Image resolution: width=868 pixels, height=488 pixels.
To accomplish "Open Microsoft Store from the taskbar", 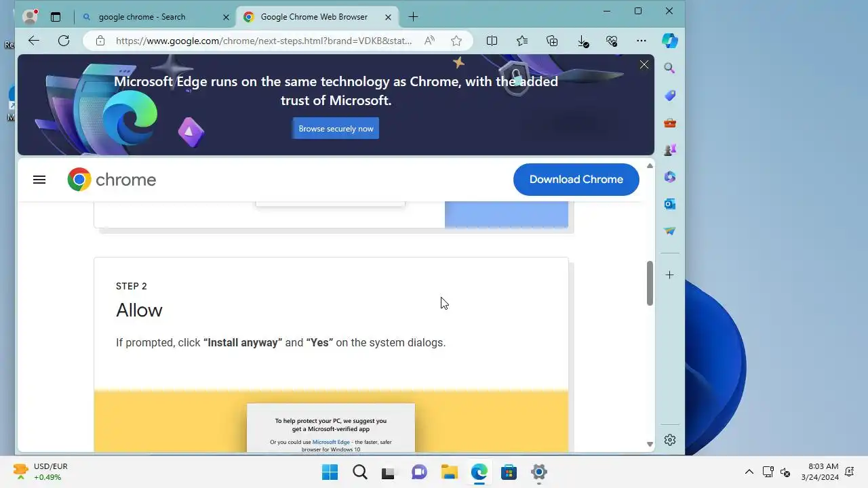I will tap(509, 472).
